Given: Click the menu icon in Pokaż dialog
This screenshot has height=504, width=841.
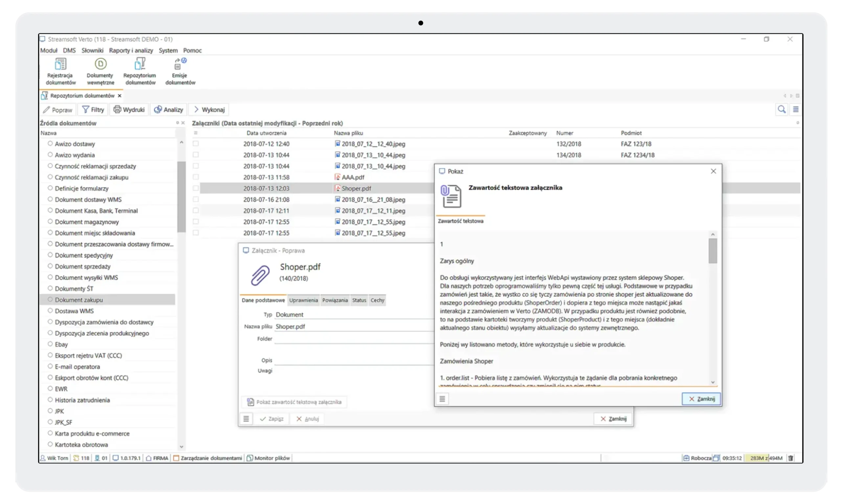Looking at the screenshot, I should [x=442, y=399].
